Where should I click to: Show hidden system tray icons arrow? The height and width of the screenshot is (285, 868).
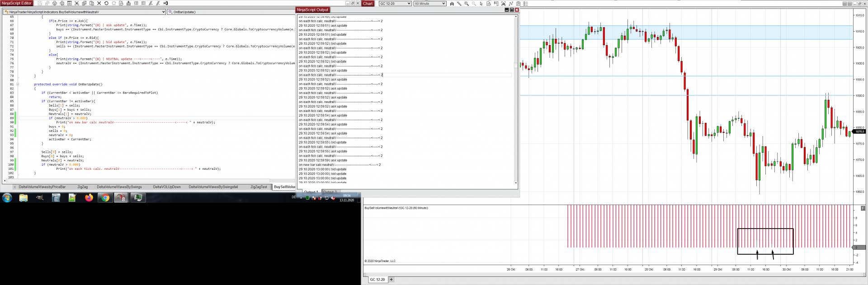click(x=301, y=198)
